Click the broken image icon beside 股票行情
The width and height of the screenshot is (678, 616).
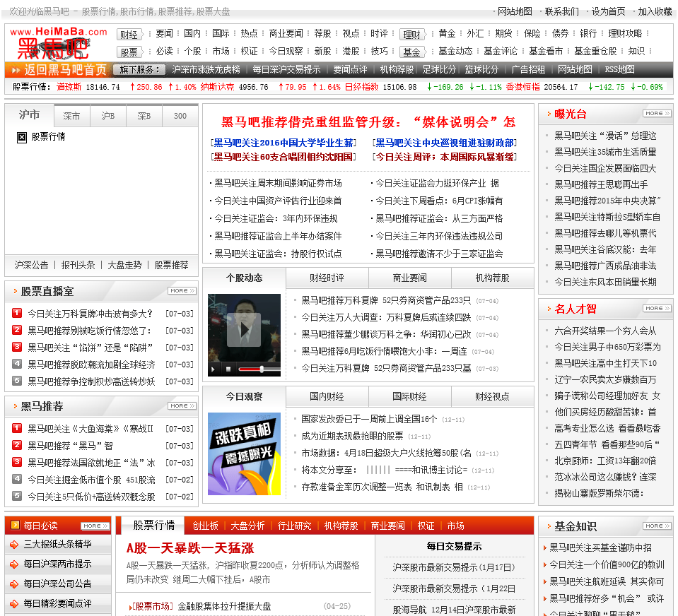22,137
